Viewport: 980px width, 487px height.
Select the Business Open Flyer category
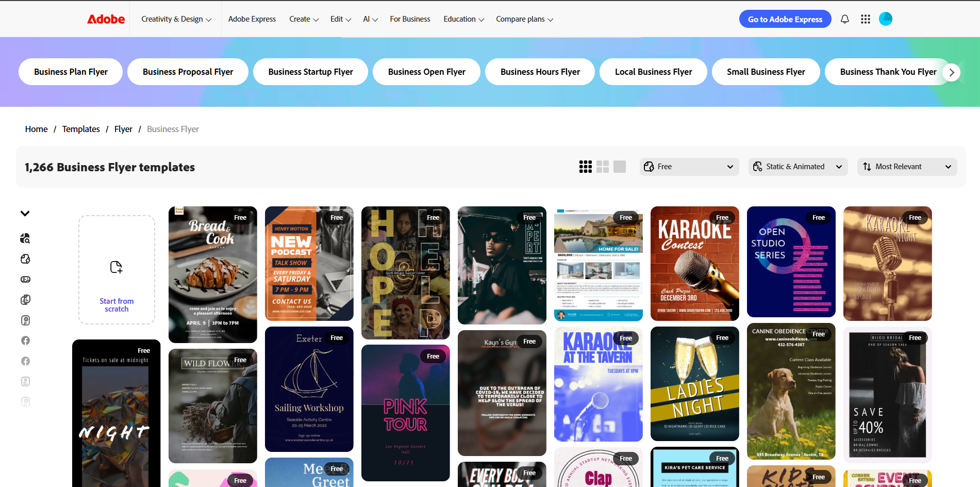pos(426,72)
